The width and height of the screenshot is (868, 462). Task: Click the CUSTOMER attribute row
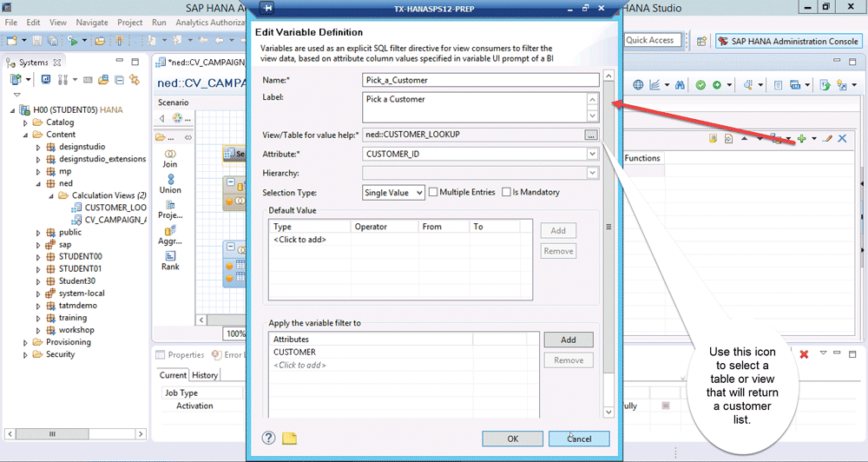[403, 353]
